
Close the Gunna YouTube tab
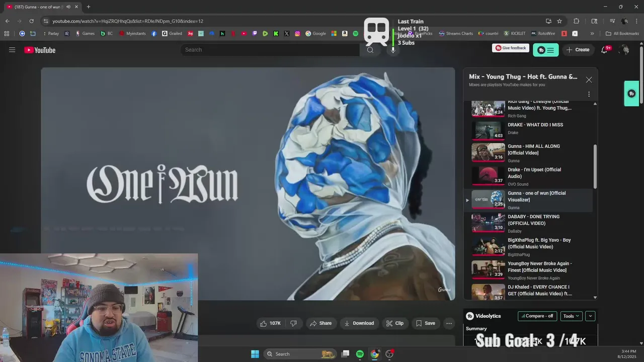[x=76, y=7]
